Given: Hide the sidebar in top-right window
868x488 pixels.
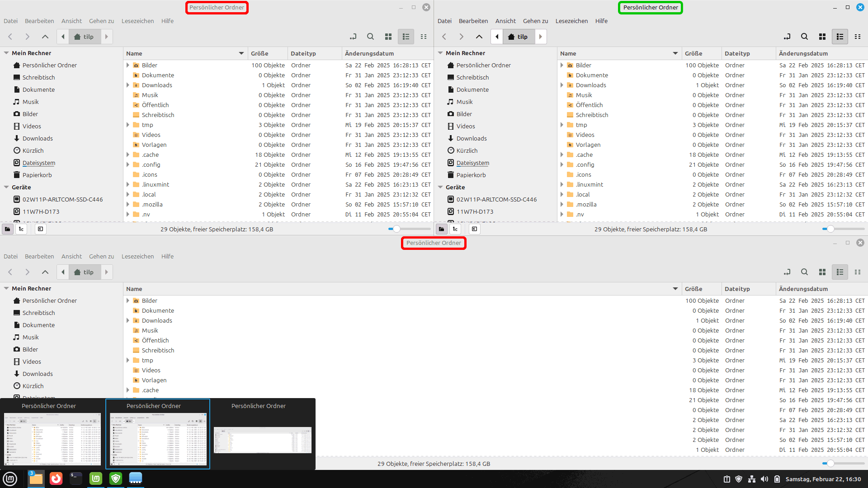Looking at the screenshot, I should tap(474, 229).
